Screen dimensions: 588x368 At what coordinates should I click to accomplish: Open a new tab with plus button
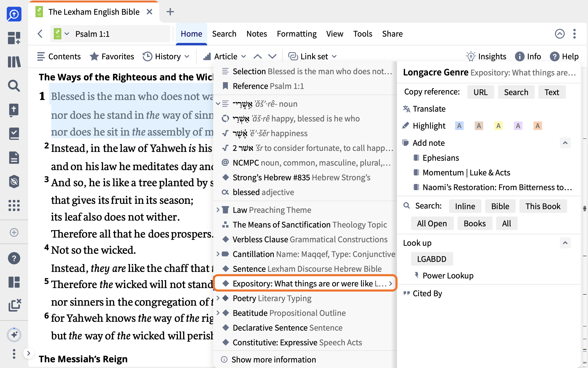tap(170, 12)
